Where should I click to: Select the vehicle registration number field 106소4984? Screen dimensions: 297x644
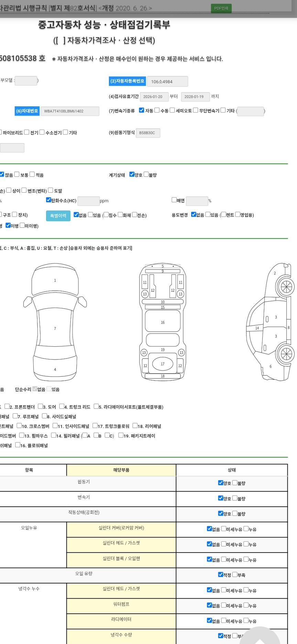[167, 82]
